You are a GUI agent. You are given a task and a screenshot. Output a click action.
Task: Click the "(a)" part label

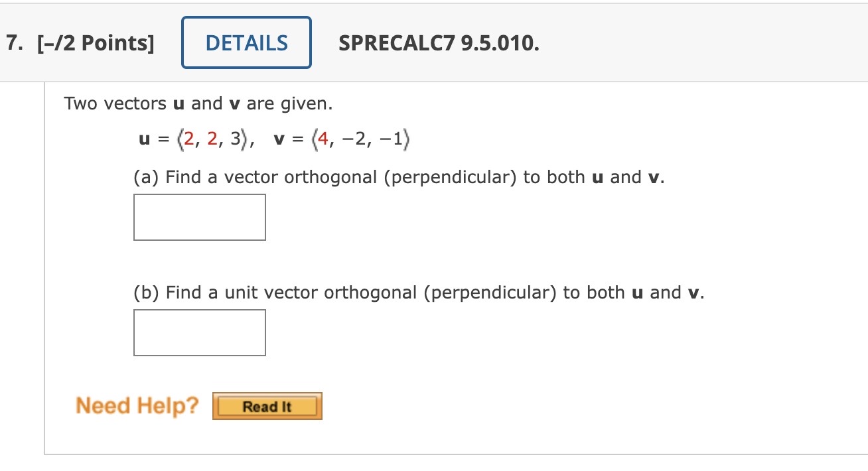(146, 177)
